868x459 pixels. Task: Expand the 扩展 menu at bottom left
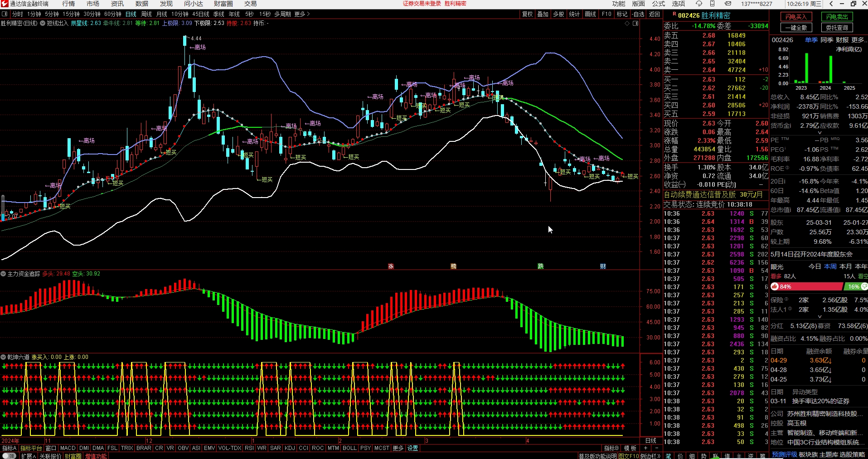[x=28, y=456]
